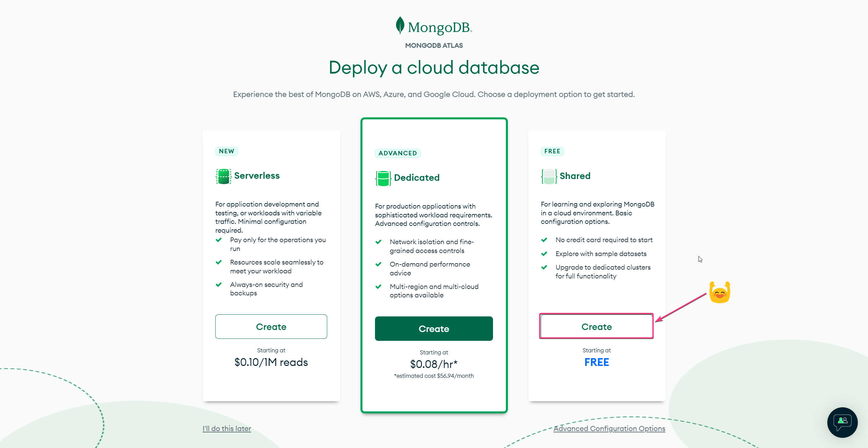Click the blue FREE price text
Screen dimensions: 868x448
click(596, 362)
